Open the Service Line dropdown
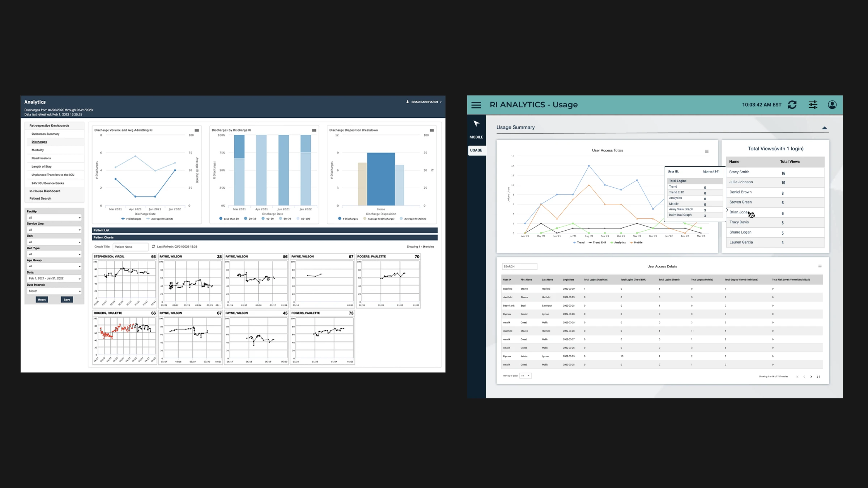Image resolution: width=868 pixels, height=488 pixels. [55, 230]
